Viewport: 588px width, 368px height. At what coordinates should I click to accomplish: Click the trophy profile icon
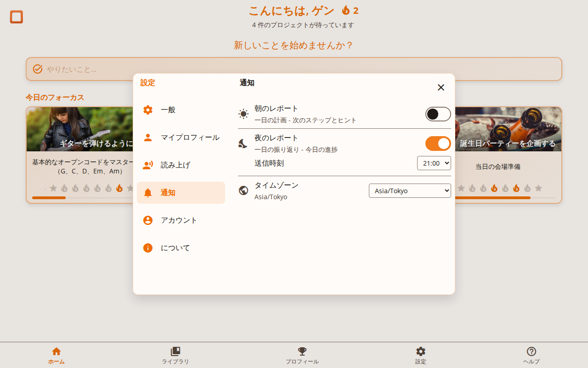click(302, 351)
